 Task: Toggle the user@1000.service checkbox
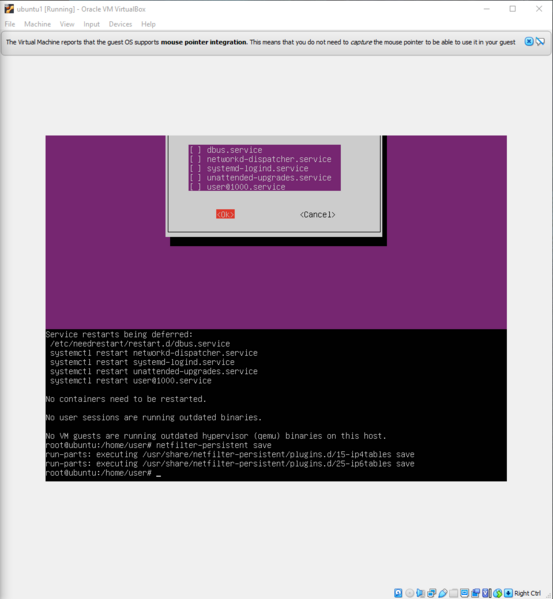click(x=196, y=187)
